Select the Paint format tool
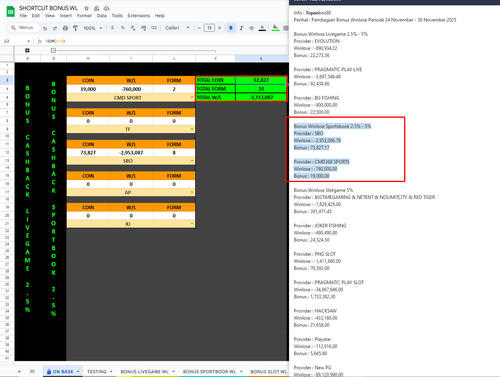Screen dimensions: 500x377 point(75,28)
